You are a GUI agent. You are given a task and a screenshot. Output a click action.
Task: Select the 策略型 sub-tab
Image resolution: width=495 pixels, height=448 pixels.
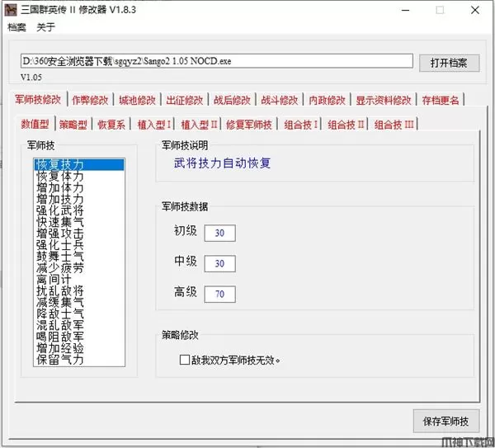[75, 125]
